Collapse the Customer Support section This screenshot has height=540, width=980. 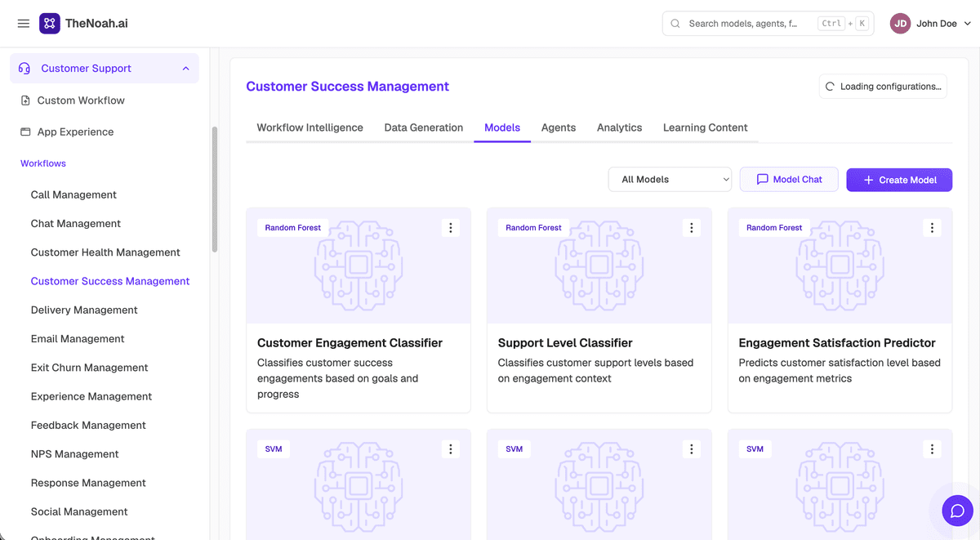coord(185,69)
